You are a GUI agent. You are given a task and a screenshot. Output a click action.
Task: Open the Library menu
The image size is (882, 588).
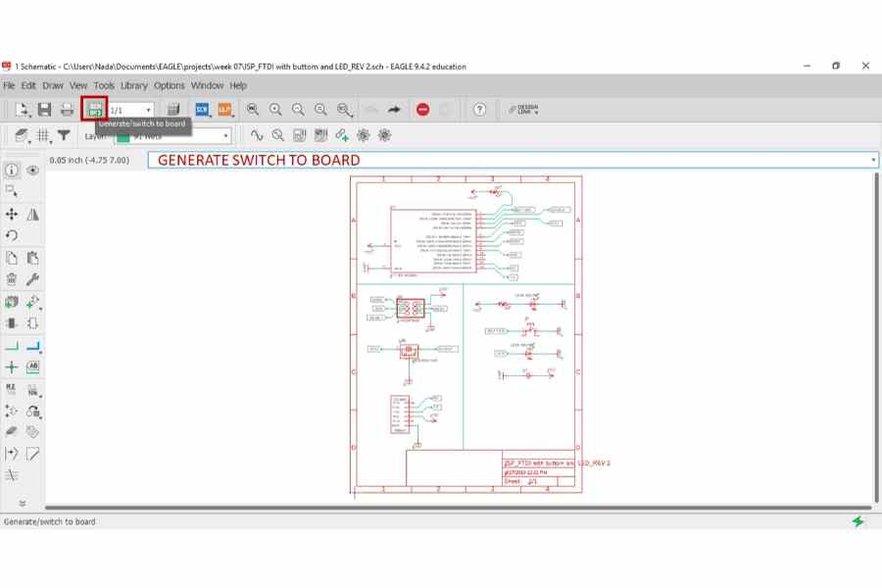click(134, 85)
